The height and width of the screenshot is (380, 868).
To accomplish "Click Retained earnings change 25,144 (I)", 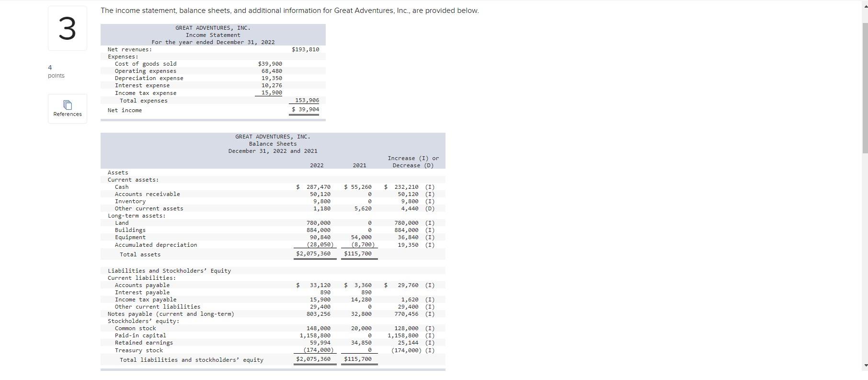I will [416, 343].
